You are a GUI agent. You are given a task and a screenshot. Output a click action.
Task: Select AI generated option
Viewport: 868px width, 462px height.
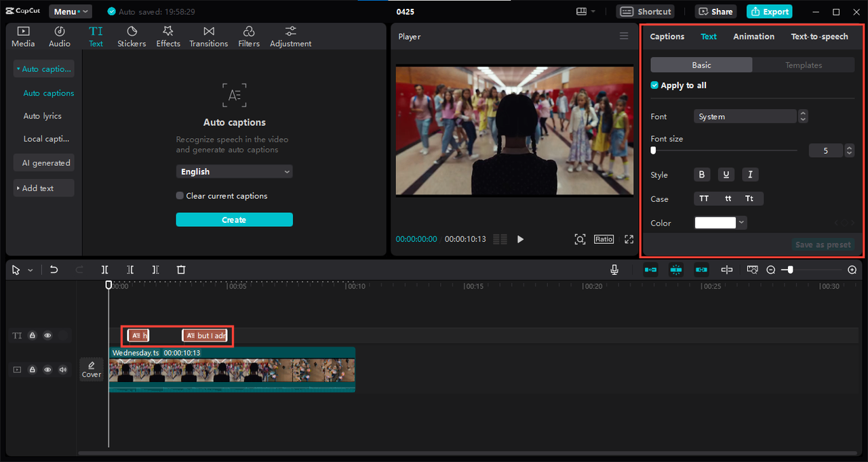[x=44, y=163]
